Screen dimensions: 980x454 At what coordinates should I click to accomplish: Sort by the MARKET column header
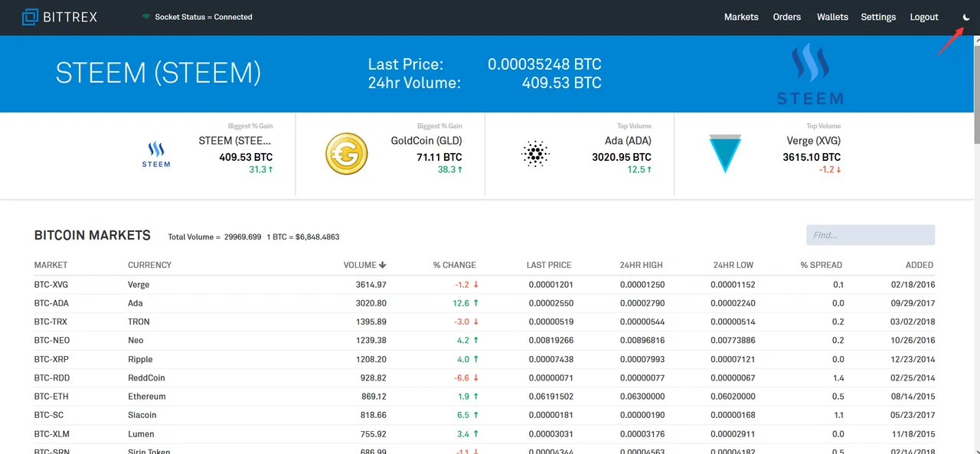click(51, 265)
